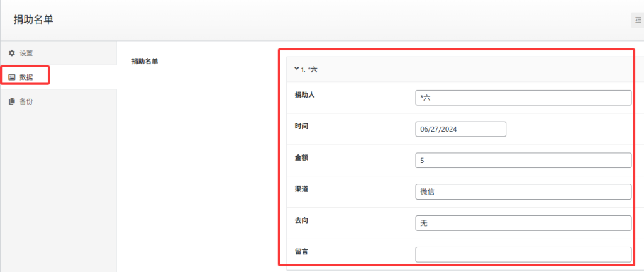Viewport: 644px width, 272px height.
Task: Click the 捐助人 field label
Action: (304, 94)
